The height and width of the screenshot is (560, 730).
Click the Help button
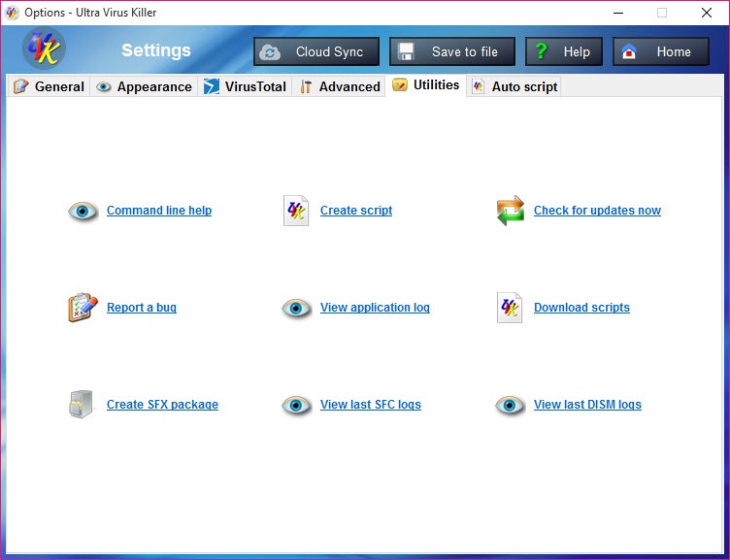[x=564, y=51]
